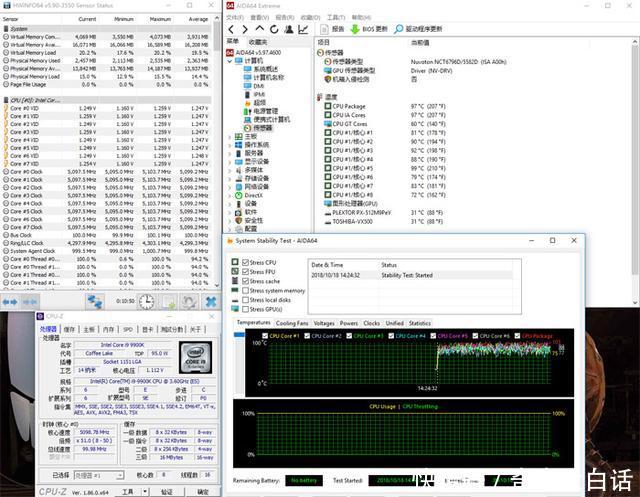Open the 内存 memory tab in CPU-Z

pos(108,329)
